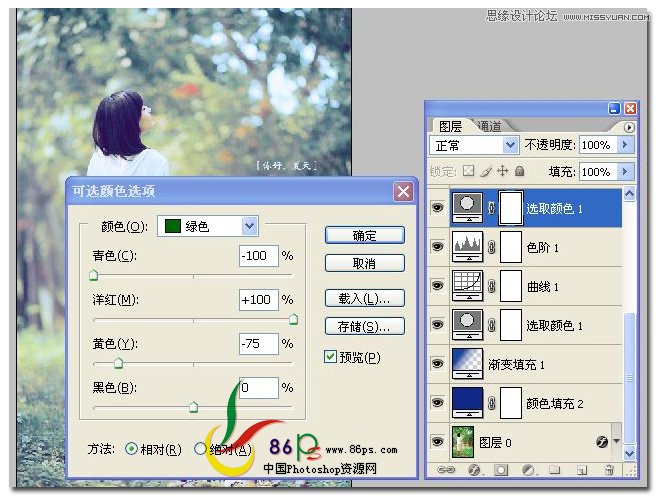Click the delete layer trash icon
This screenshot has width=660, height=500.
(x=609, y=470)
